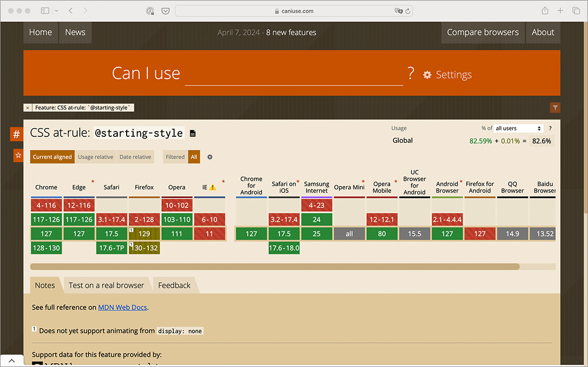Toggle Safari sidebar icon
The image size is (588, 367).
tap(45, 11)
